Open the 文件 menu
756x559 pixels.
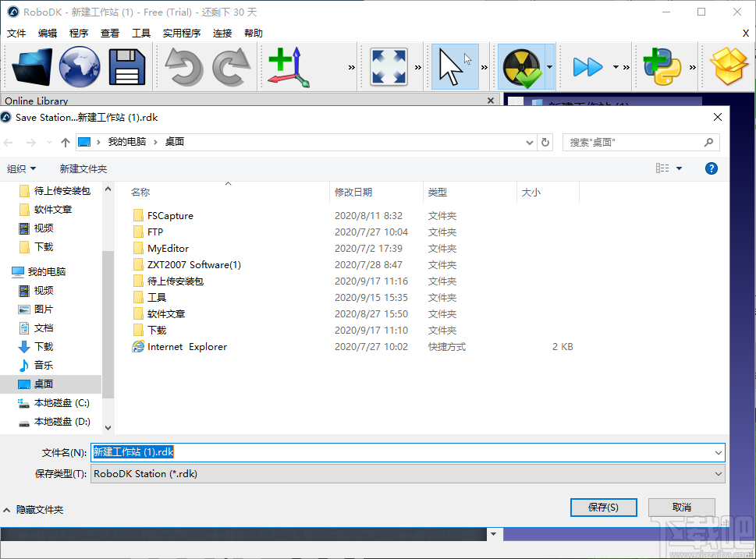pyautogui.click(x=16, y=34)
